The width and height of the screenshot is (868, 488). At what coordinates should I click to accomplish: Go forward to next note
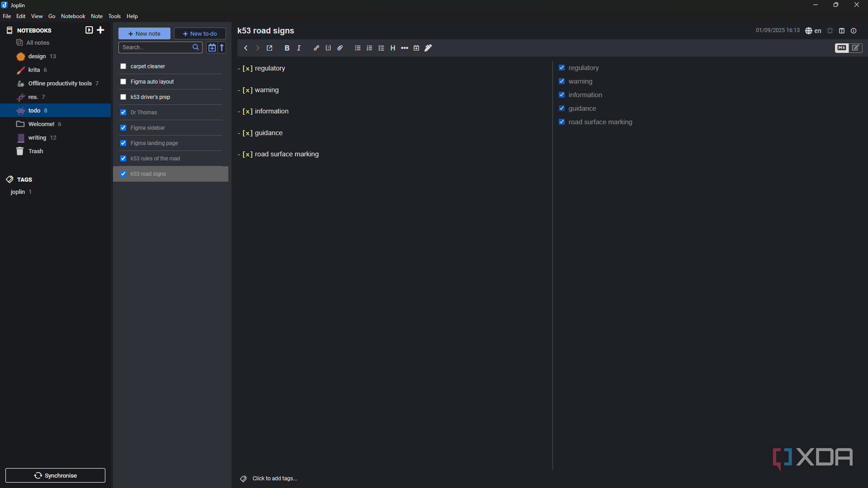point(258,48)
